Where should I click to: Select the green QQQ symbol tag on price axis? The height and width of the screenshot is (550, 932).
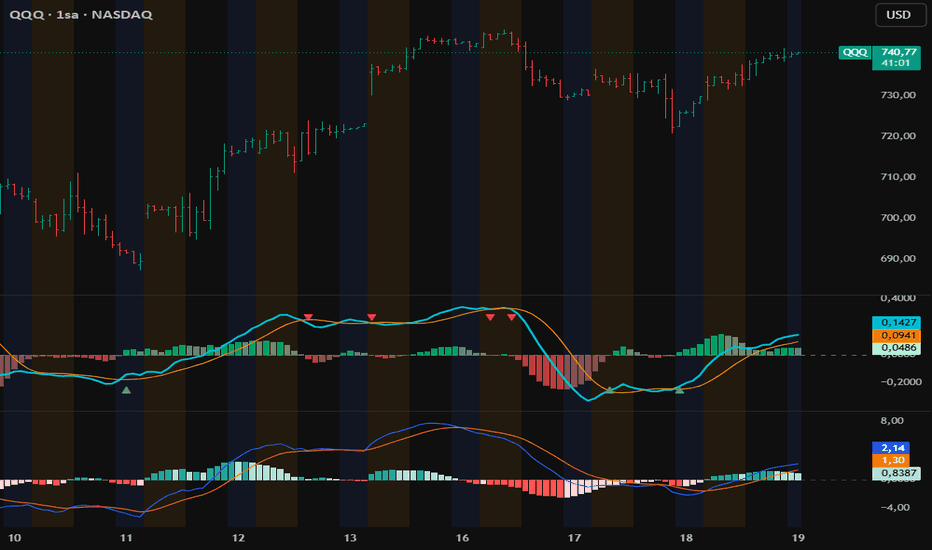coord(855,52)
